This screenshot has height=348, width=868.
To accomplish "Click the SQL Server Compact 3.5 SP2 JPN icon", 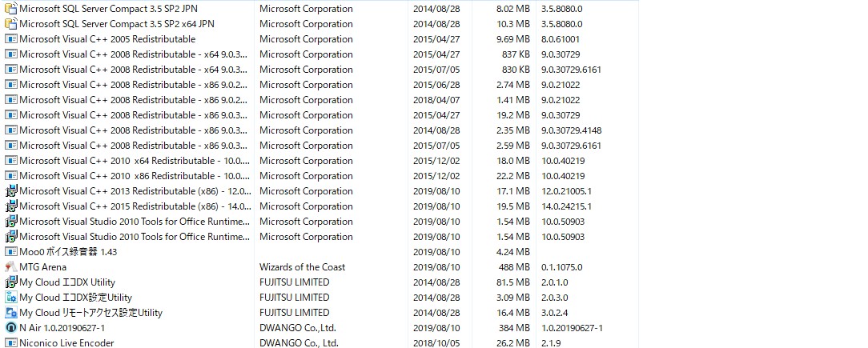I will (x=11, y=9).
